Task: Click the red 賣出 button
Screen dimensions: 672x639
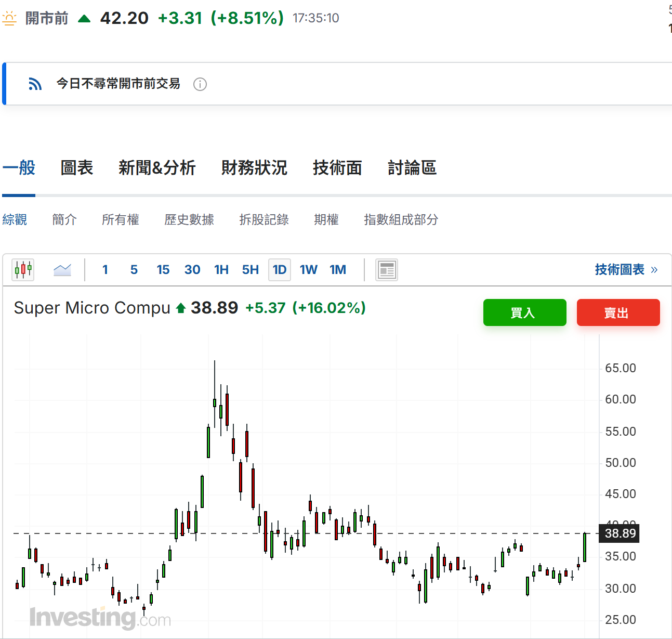Action: tap(618, 312)
